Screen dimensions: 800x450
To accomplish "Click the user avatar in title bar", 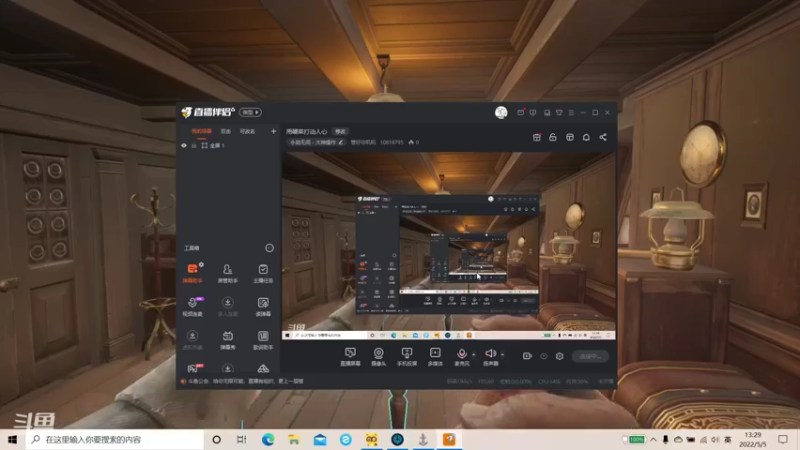I will coord(501,112).
